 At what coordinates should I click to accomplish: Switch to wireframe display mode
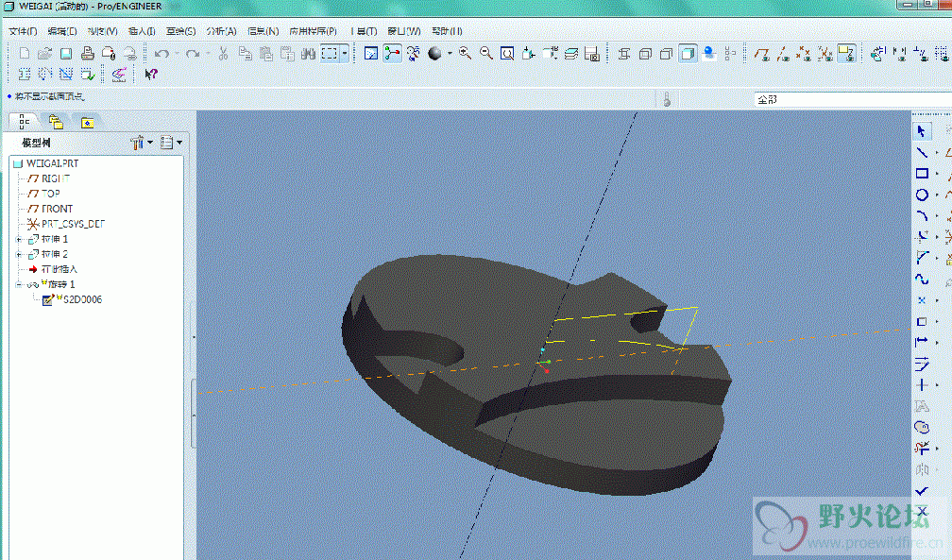pyautogui.click(x=624, y=54)
